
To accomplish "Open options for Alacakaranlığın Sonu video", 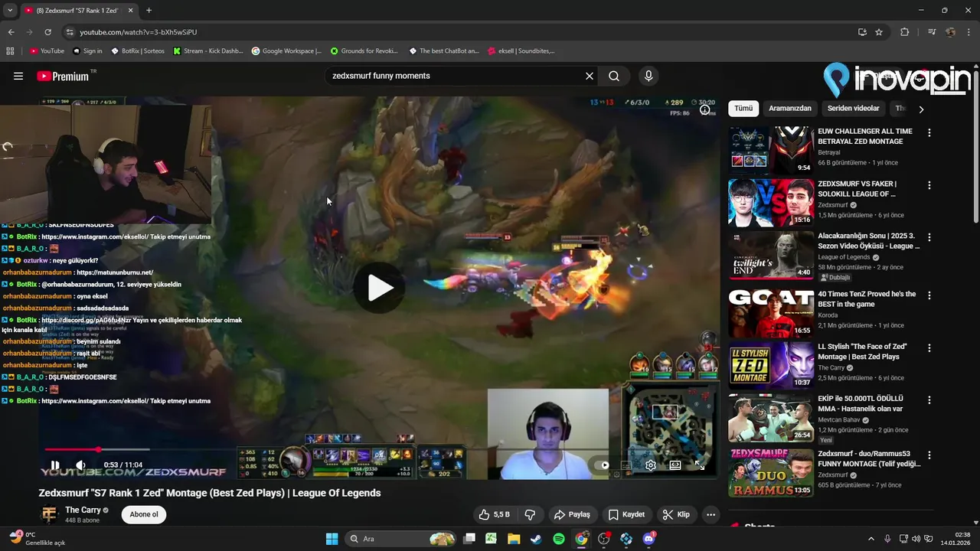I will click(x=929, y=237).
